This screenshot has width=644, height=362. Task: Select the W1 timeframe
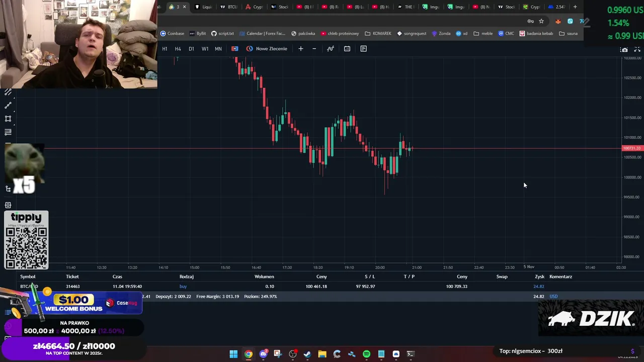(205, 49)
